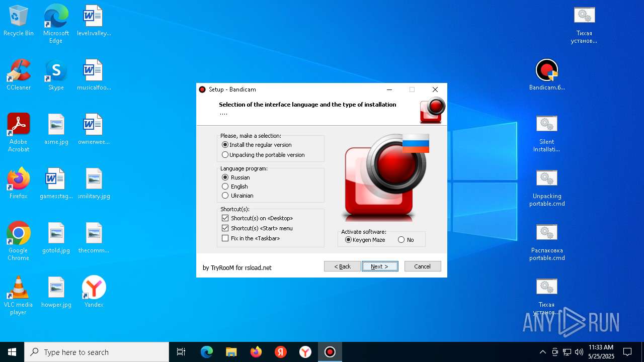Open the Recycle Bin desktop icon
Image resolution: width=644 pixels, height=362 pixels.
(19, 21)
